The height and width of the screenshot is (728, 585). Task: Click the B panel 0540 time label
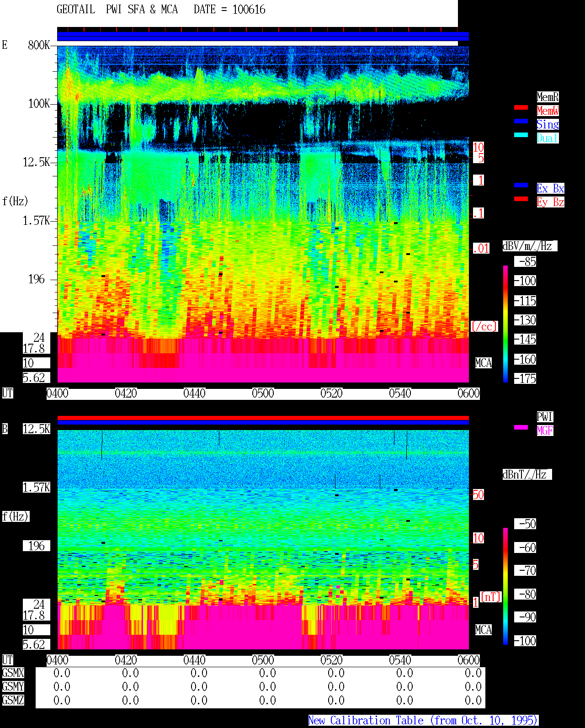pos(400,660)
